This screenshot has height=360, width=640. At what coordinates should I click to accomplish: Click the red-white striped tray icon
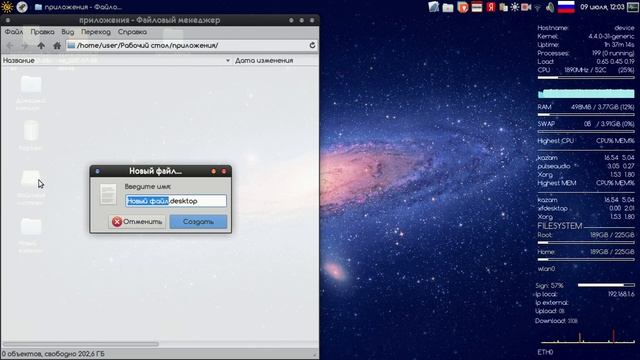477,7
